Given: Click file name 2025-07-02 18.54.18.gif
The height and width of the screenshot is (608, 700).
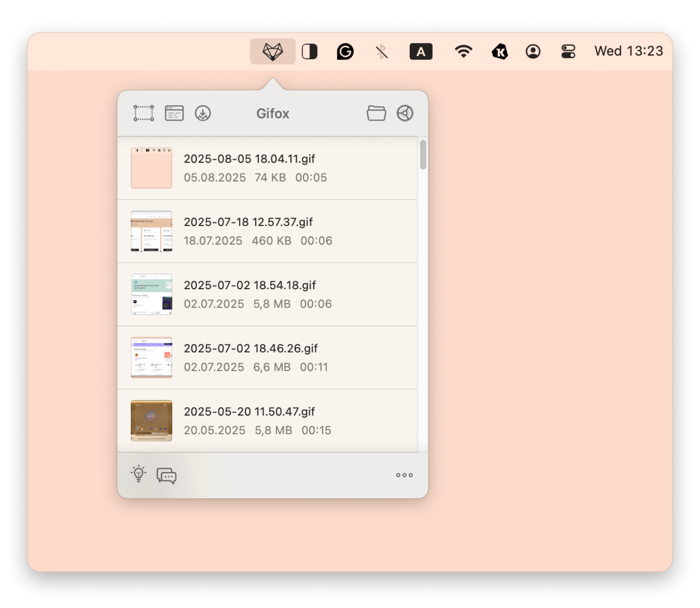Looking at the screenshot, I should [x=250, y=285].
